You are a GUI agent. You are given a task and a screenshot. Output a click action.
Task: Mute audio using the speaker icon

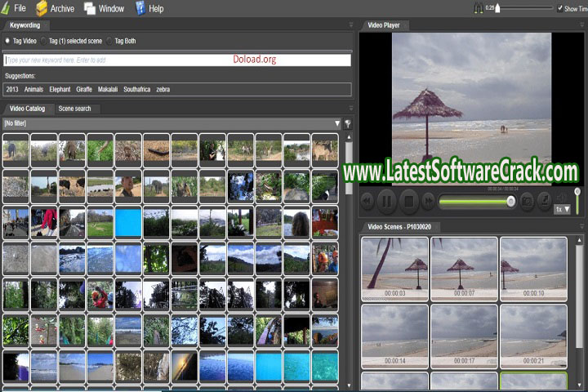[x=562, y=198]
